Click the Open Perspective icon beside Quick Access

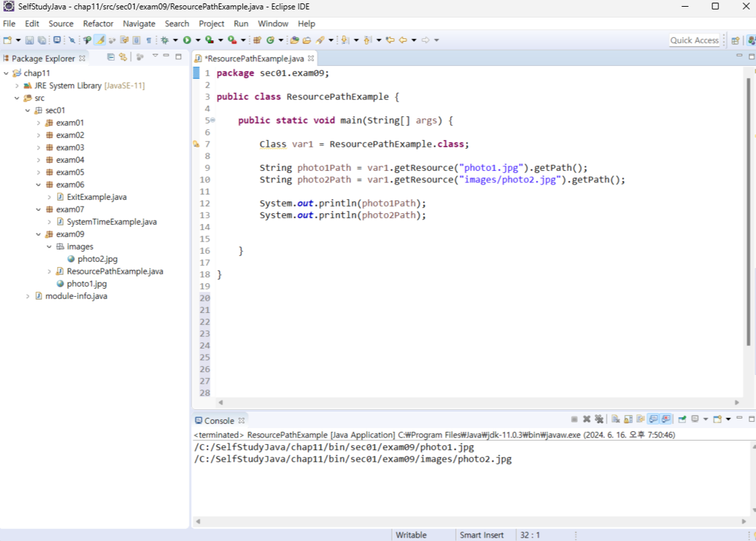735,40
